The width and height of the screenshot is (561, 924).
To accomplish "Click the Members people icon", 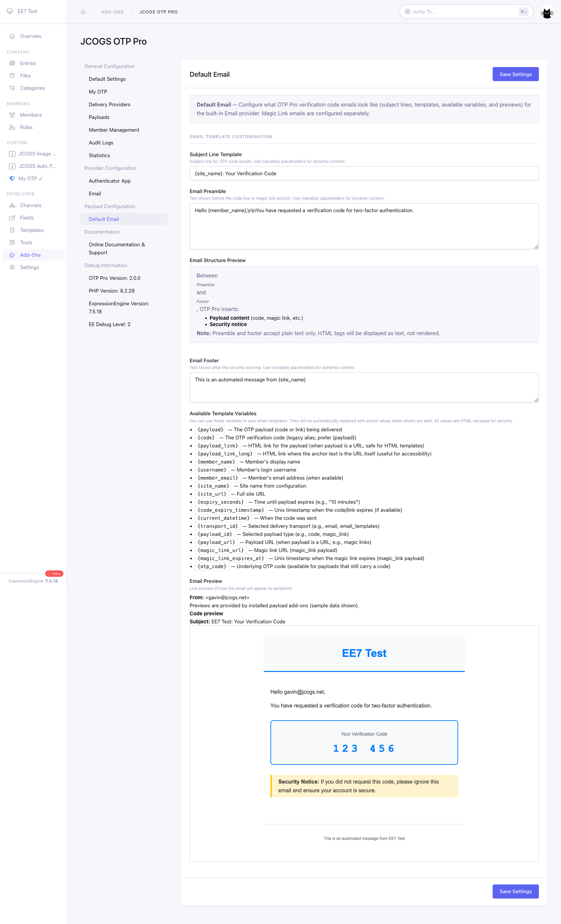I will [x=12, y=115].
